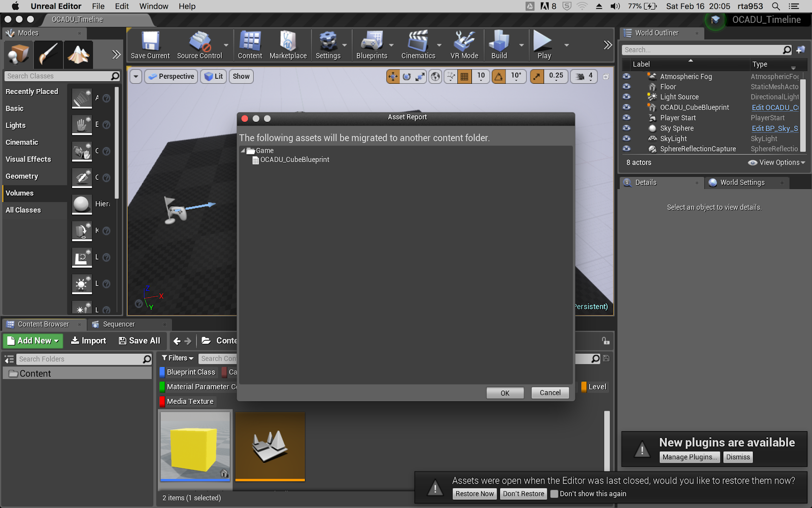
Task: Open the viewport options dropdown arrow
Action: [136, 77]
